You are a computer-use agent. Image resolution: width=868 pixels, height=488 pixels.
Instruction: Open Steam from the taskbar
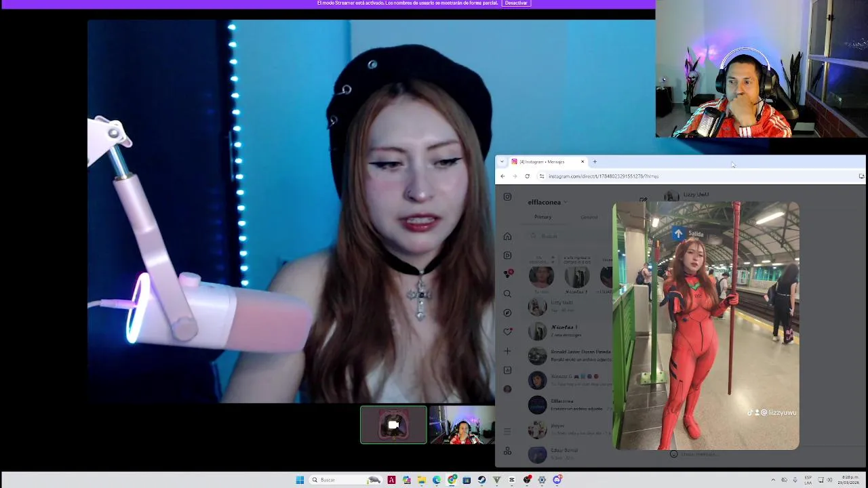click(x=481, y=480)
